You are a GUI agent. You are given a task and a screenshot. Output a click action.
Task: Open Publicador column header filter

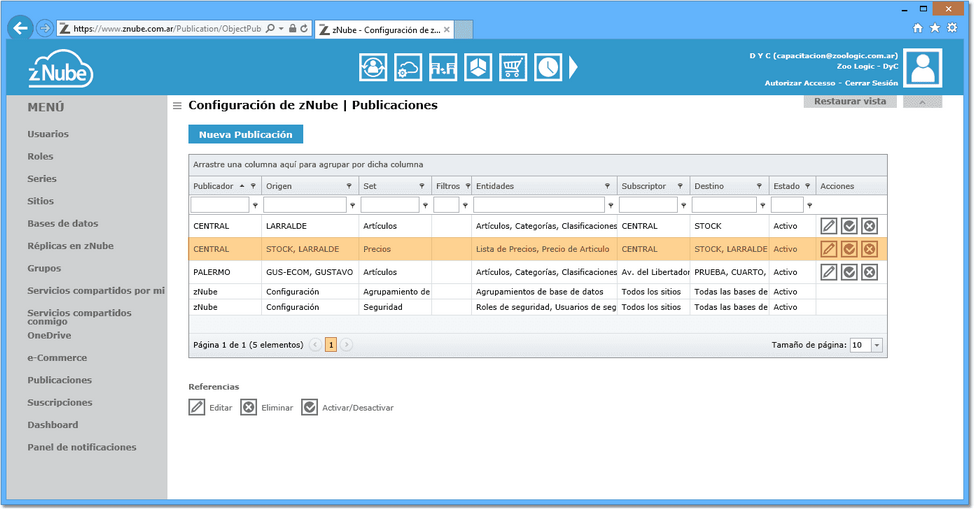click(x=253, y=186)
